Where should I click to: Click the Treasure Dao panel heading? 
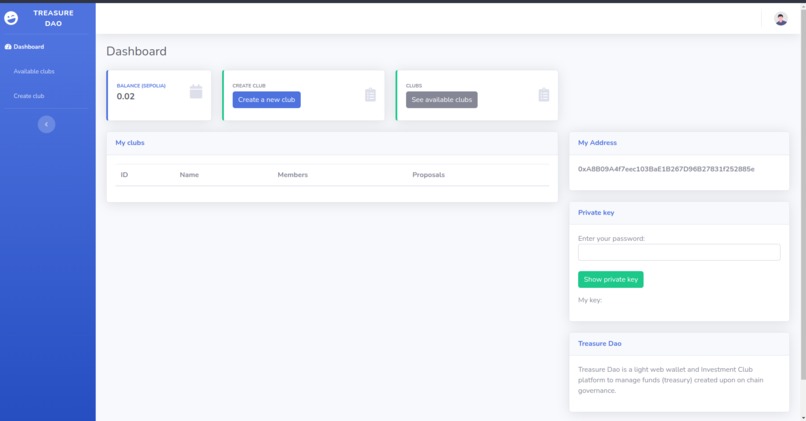pyautogui.click(x=599, y=343)
